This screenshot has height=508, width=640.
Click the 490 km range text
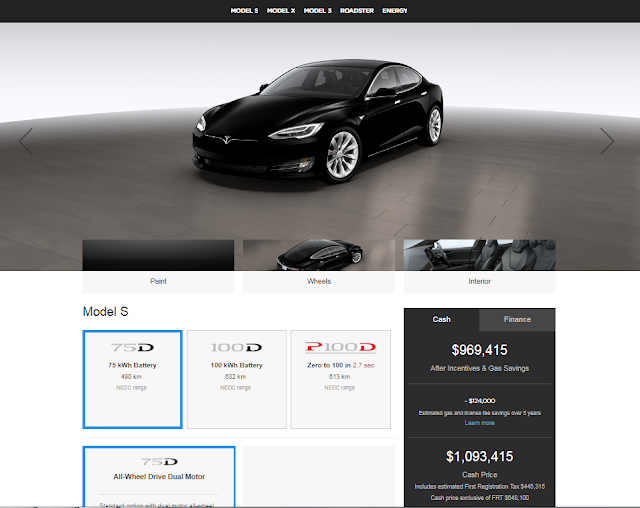131,377
